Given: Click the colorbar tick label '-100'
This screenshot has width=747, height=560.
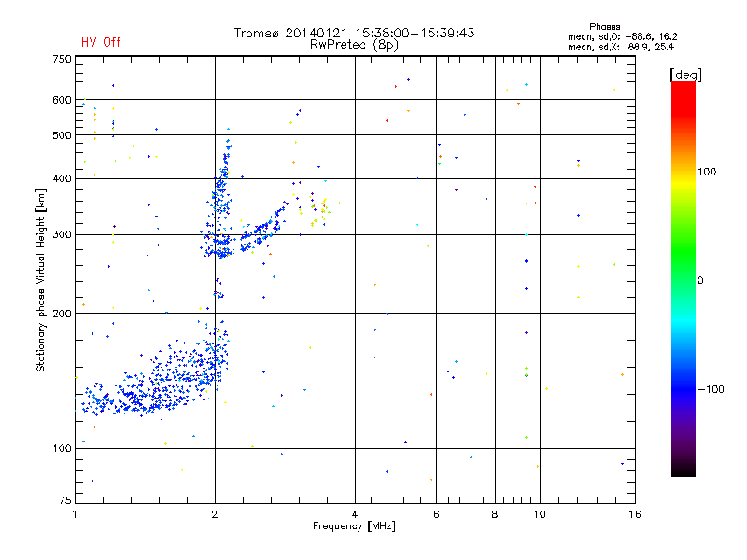Looking at the screenshot, I should click(x=711, y=389).
